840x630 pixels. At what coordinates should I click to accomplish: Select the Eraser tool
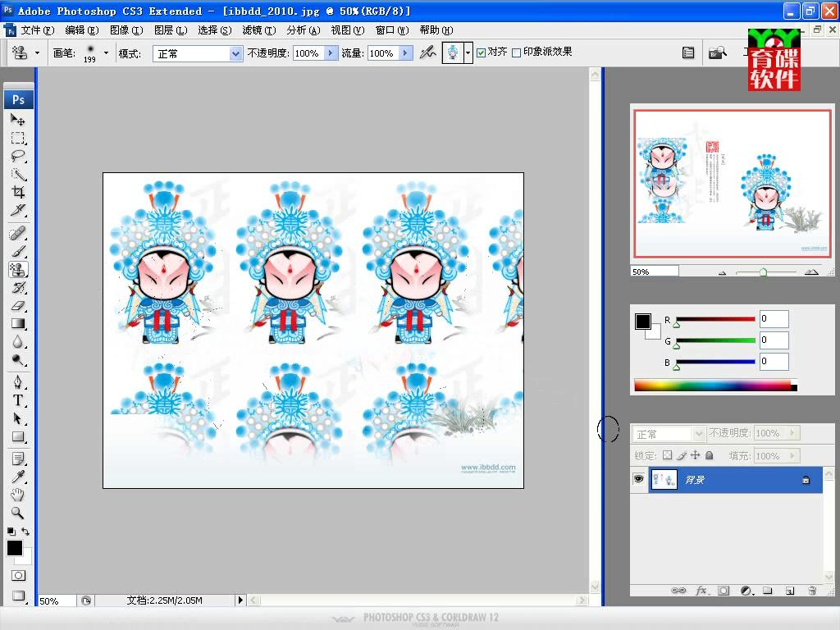18,306
